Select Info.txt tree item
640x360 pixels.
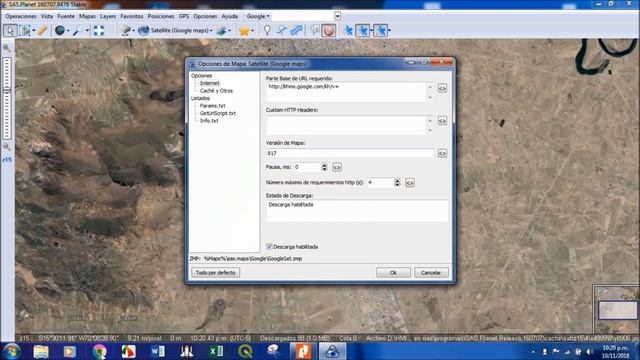point(209,121)
